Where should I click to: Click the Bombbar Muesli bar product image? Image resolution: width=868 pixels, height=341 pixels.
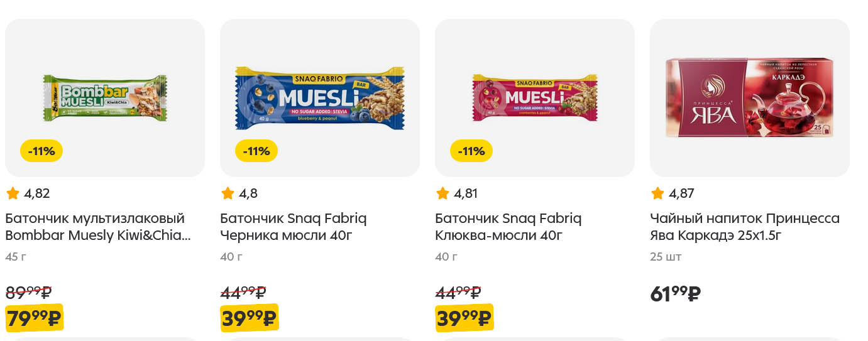click(x=105, y=97)
